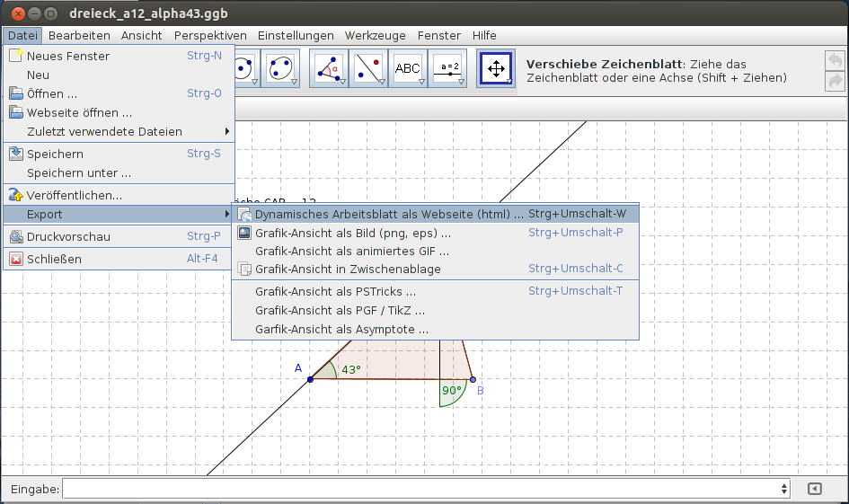The image size is (849, 504).
Task: Click the Webseite öffnen folder icon
Action: (x=15, y=112)
